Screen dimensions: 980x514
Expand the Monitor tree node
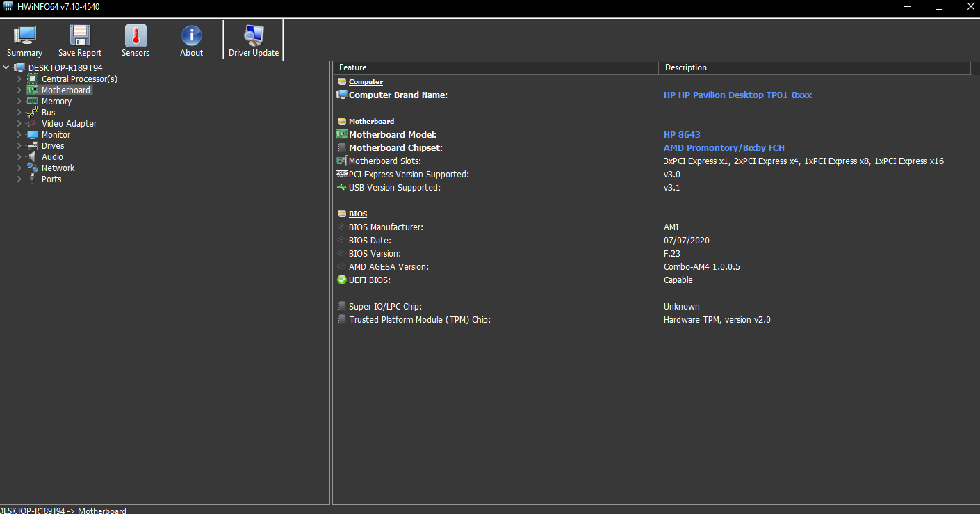click(19, 134)
